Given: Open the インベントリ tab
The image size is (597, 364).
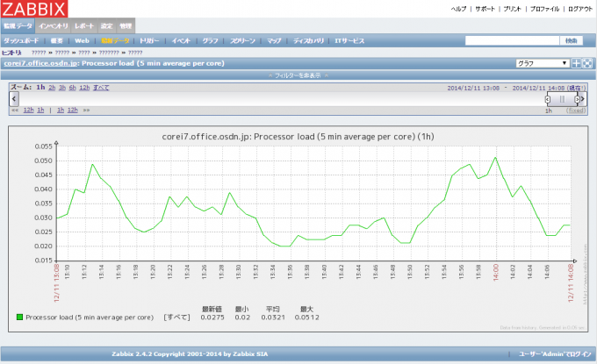Looking at the screenshot, I should tap(54, 27).
